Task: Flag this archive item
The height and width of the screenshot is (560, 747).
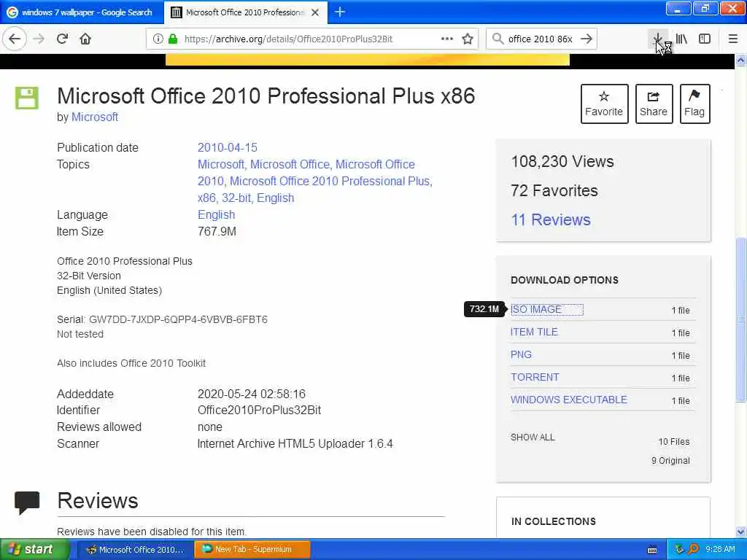Action: click(x=694, y=104)
